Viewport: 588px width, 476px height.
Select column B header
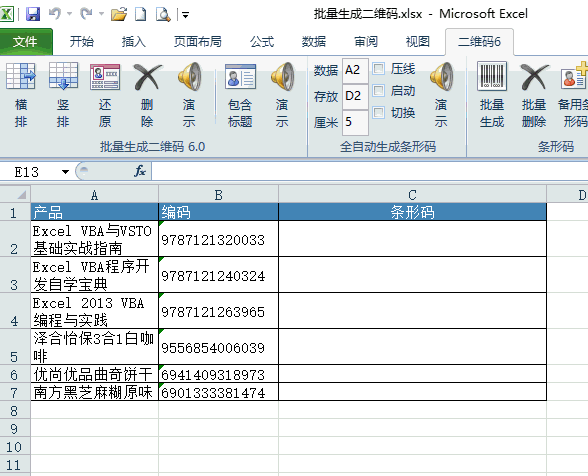pos(219,195)
